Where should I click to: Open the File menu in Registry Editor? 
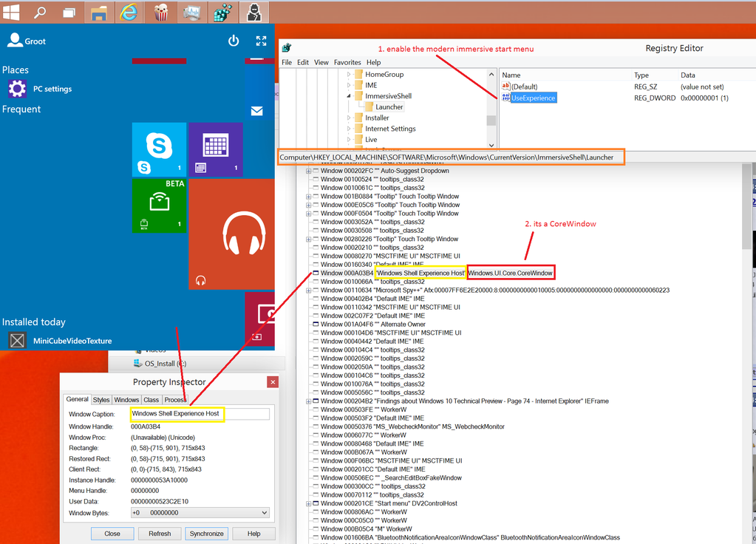coord(287,62)
